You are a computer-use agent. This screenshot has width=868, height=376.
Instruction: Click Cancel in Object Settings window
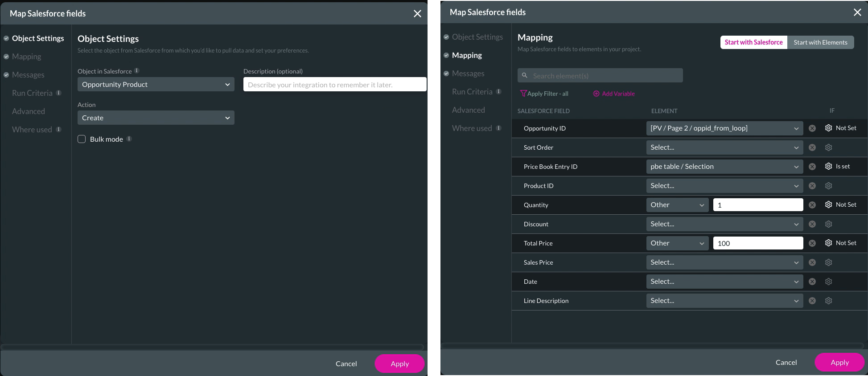(x=346, y=364)
